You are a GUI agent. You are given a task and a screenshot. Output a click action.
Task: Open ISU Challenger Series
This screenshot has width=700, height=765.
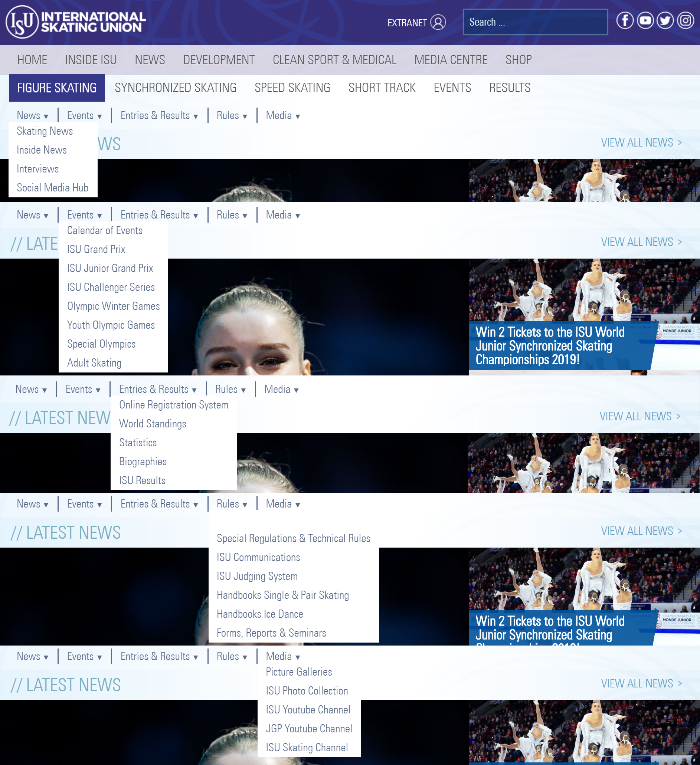pyautogui.click(x=111, y=287)
